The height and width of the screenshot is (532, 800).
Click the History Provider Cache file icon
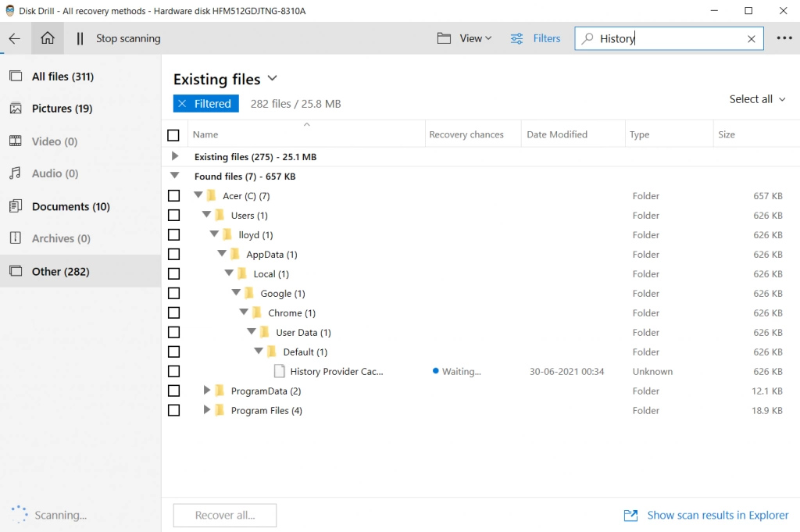[x=279, y=371]
